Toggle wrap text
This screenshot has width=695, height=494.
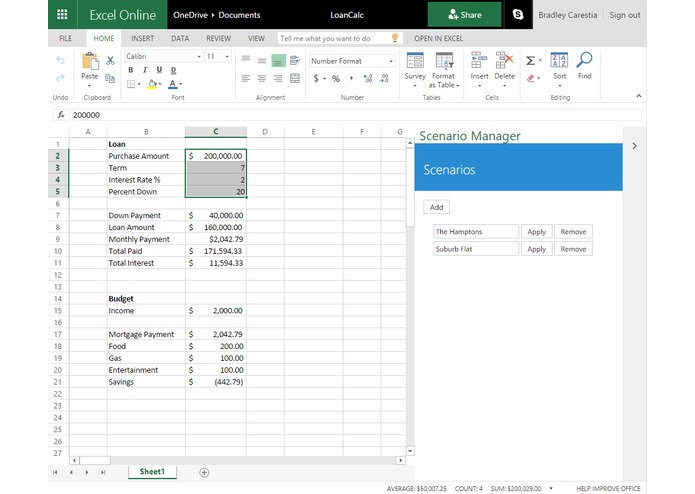(x=295, y=60)
